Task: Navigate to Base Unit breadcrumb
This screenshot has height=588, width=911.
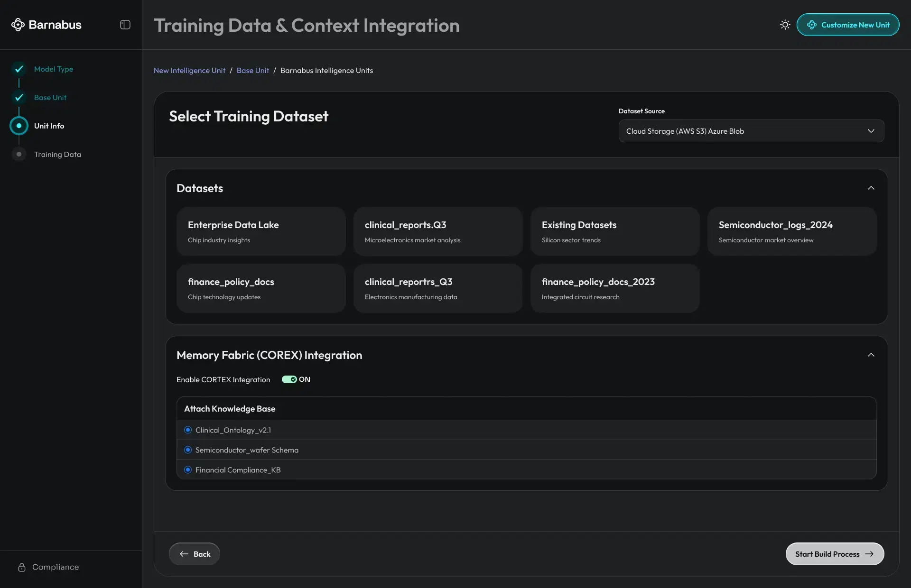Action: pyautogui.click(x=252, y=70)
